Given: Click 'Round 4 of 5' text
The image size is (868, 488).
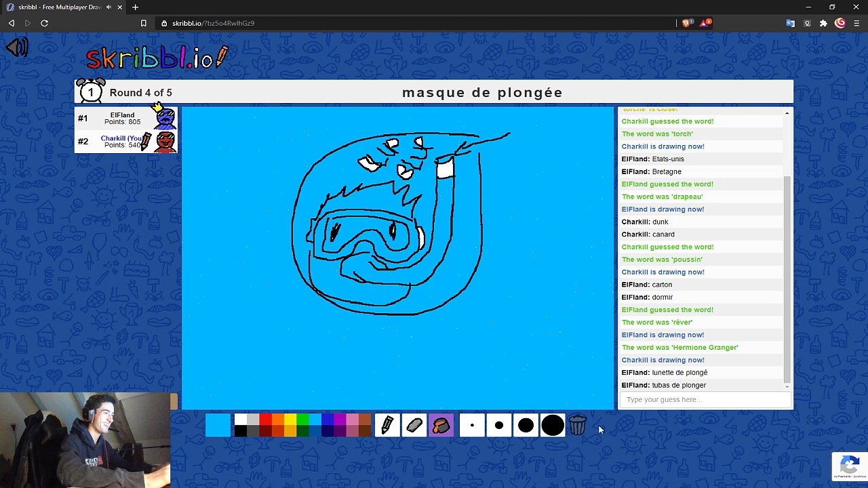Looking at the screenshot, I should point(141,93).
